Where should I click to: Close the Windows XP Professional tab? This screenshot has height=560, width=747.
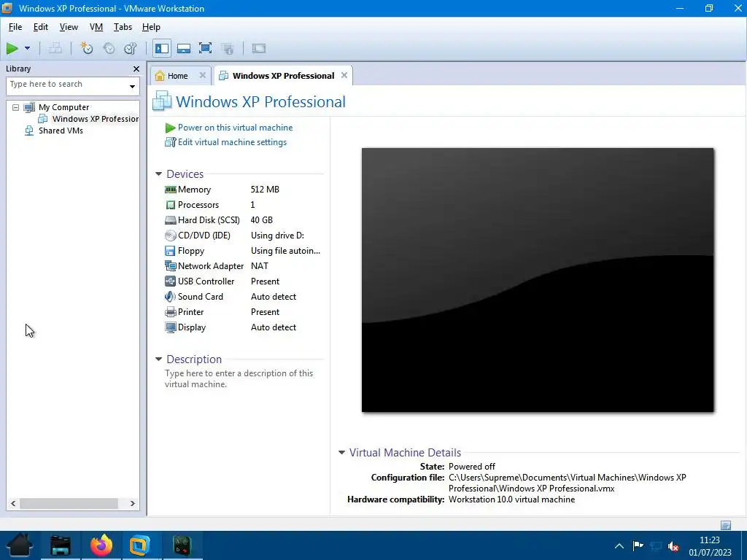tap(344, 75)
